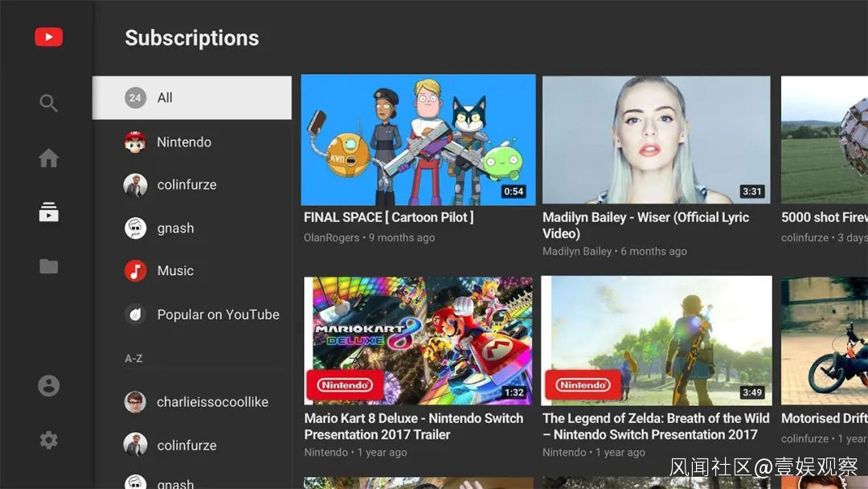The height and width of the screenshot is (489, 868).
Task: Click the Popular on YouTube flame icon
Action: coord(135,314)
